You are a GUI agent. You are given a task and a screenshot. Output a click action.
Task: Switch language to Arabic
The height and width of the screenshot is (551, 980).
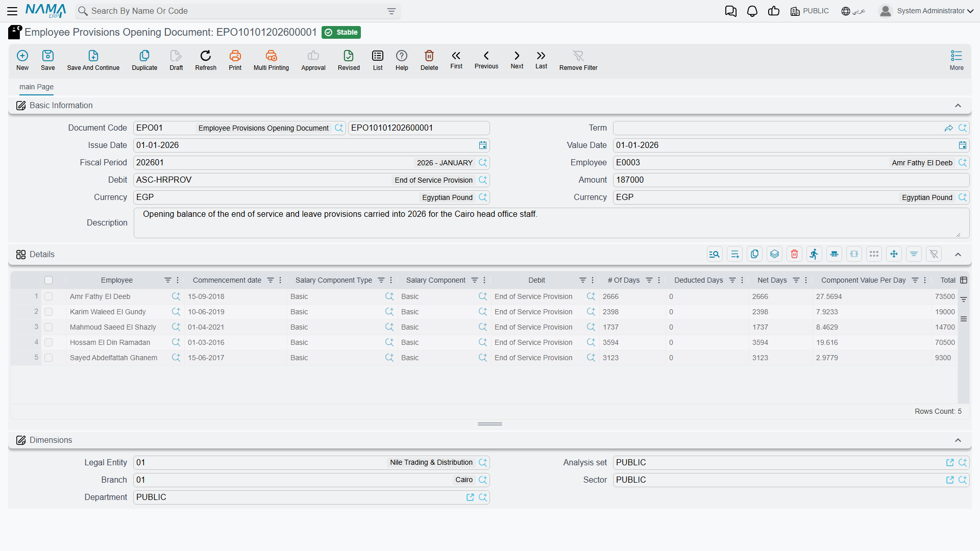click(x=853, y=11)
